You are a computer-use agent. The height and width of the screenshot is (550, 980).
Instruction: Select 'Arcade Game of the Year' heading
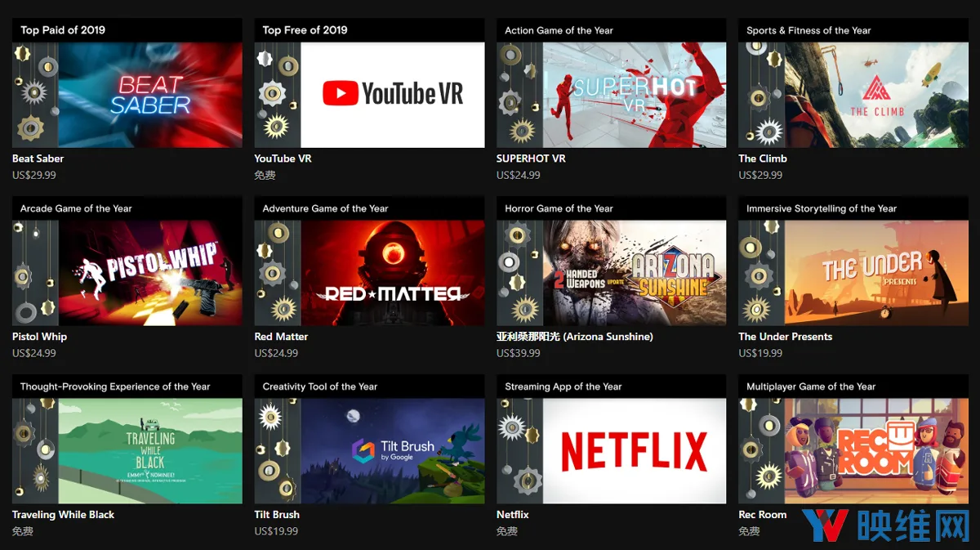pyautogui.click(x=76, y=208)
